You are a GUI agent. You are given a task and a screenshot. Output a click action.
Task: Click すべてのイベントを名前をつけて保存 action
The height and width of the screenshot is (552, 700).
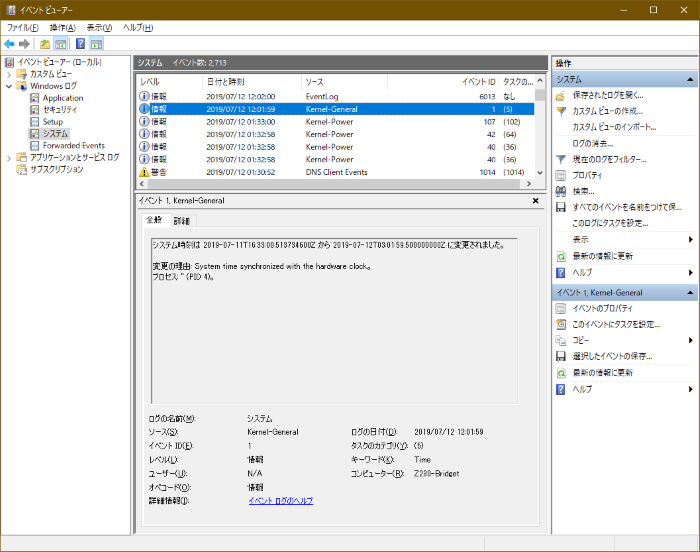coord(627,207)
